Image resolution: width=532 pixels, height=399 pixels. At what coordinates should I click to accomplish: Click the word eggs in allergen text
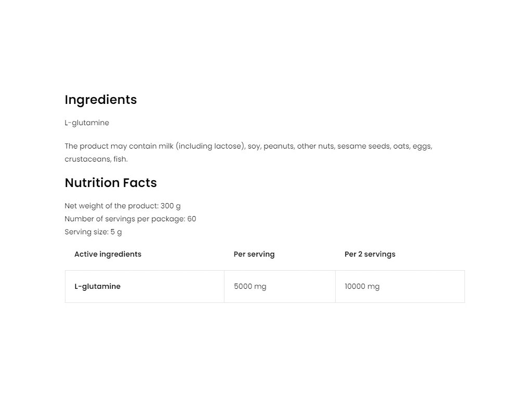pyautogui.click(x=422, y=146)
